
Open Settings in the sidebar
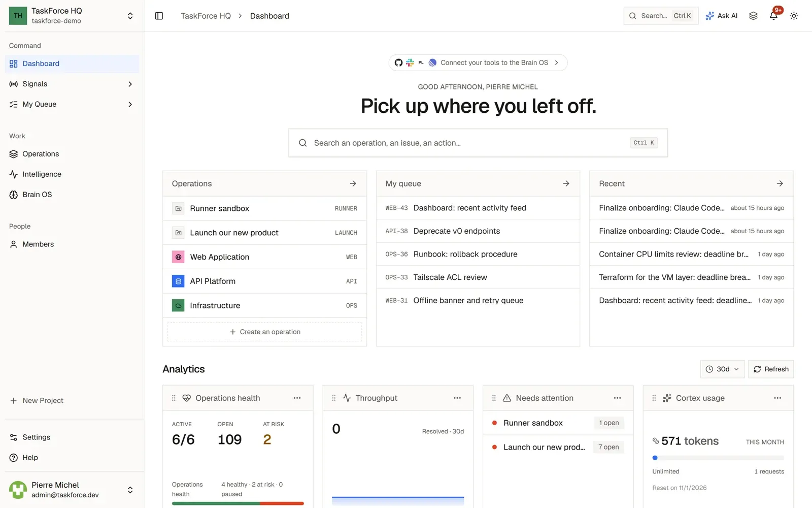(72, 437)
